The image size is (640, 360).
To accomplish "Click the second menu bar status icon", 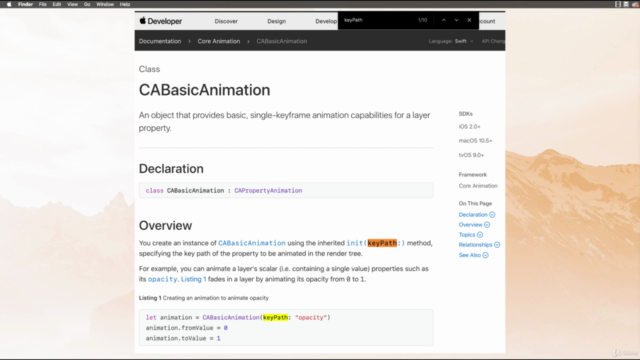I will 626,4.
